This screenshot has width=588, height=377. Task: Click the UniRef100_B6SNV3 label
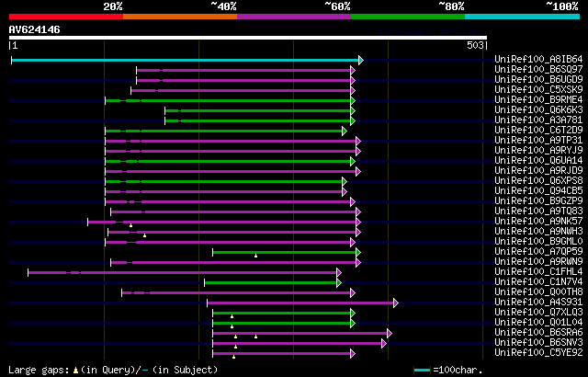coord(538,343)
